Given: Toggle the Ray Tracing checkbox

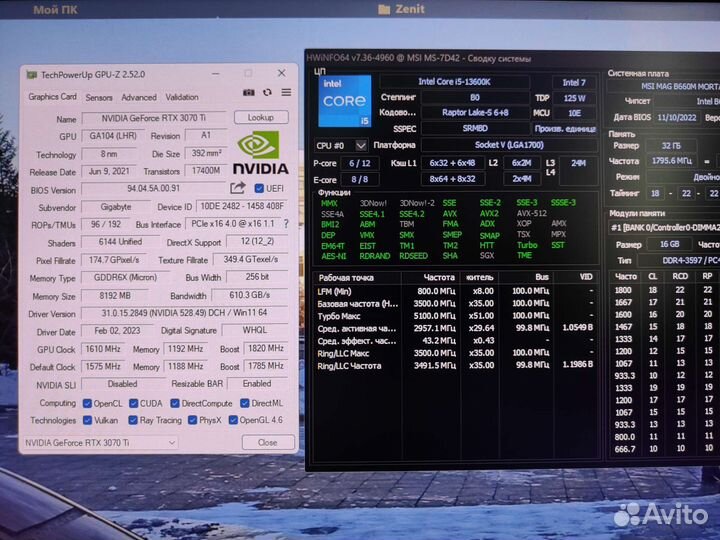Looking at the screenshot, I should (x=134, y=420).
